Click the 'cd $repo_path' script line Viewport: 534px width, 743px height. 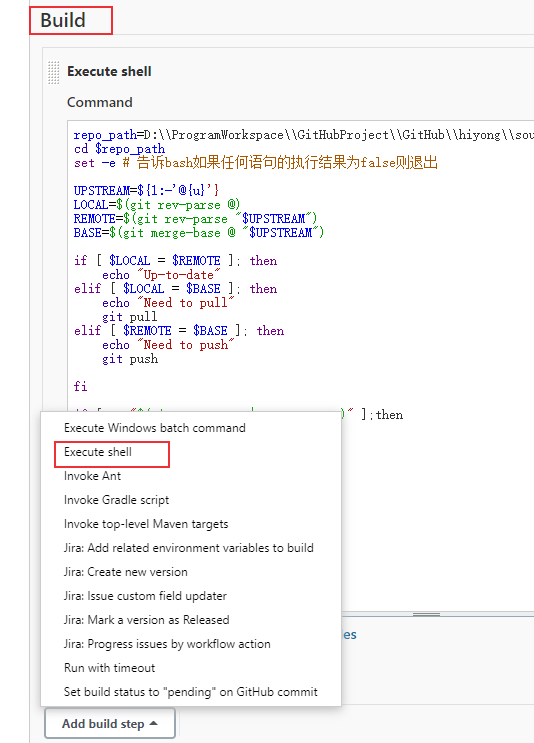119,149
